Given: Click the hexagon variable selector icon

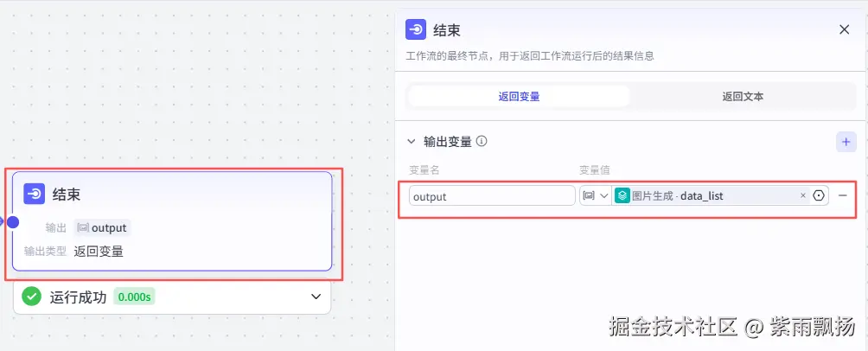Looking at the screenshot, I should pyautogui.click(x=819, y=196).
